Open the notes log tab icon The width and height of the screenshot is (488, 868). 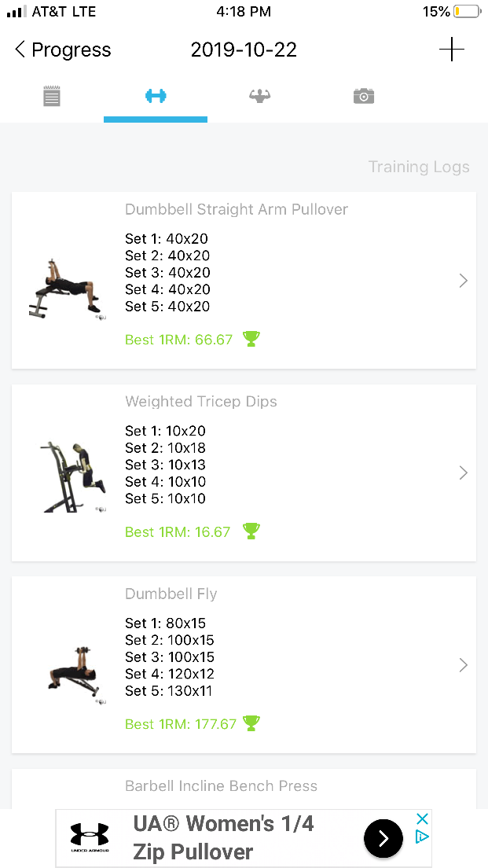click(x=51, y=96)
